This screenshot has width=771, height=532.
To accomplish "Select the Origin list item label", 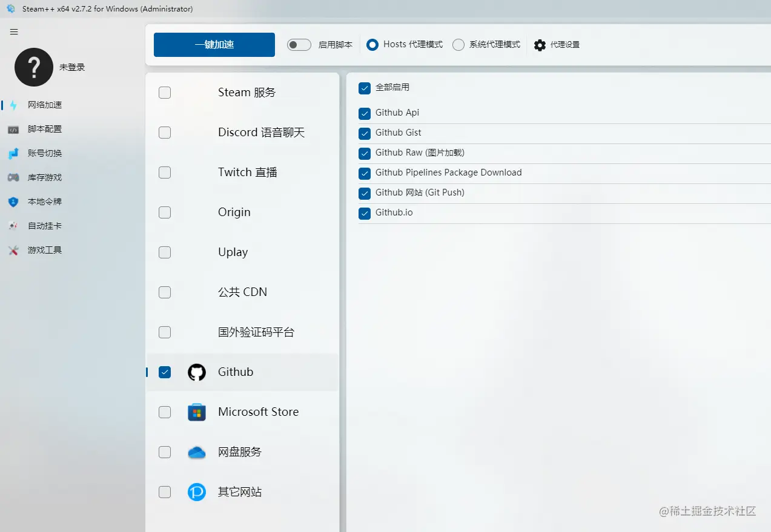I will 234,212.
